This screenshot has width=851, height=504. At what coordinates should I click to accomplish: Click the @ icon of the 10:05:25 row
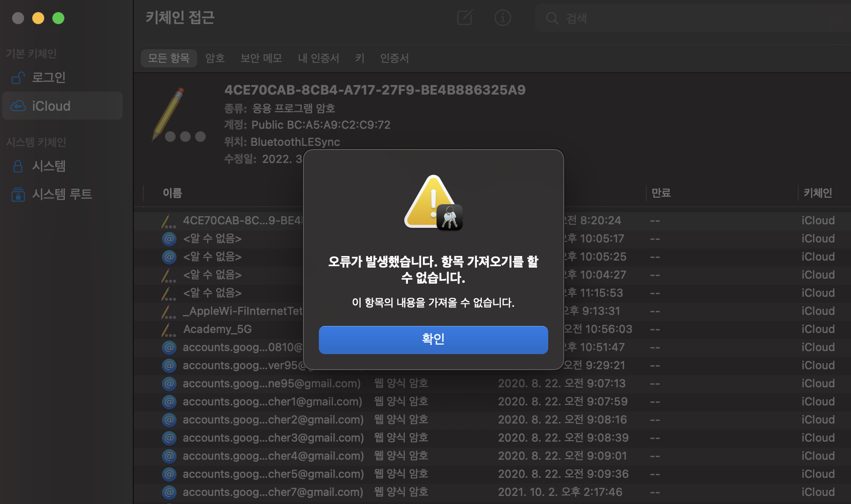coord(169,257)
